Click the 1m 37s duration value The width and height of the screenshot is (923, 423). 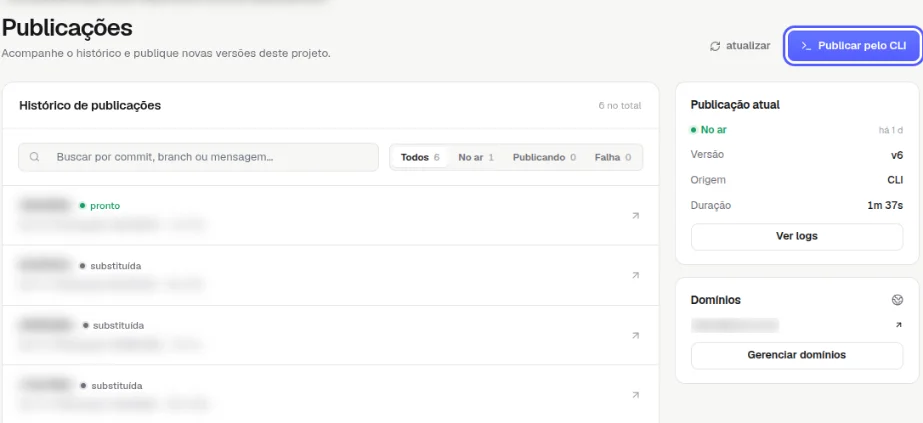(x=885, y=205)
